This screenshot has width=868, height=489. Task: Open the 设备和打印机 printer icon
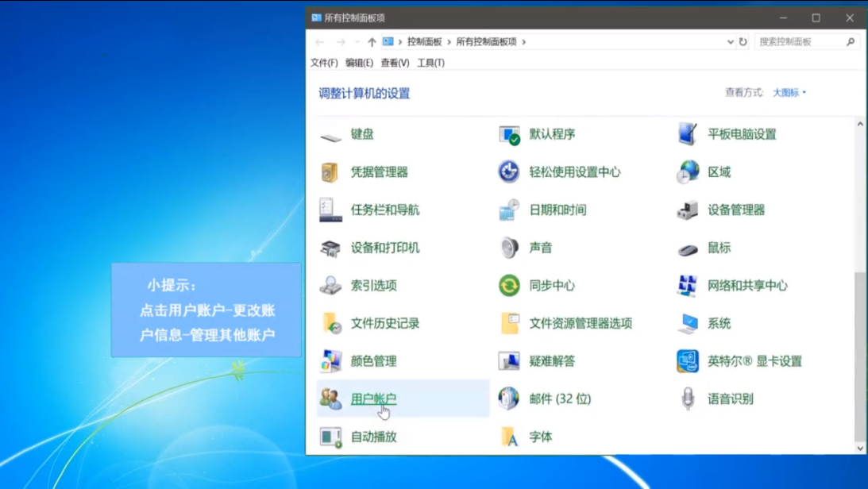click(330, 248)
